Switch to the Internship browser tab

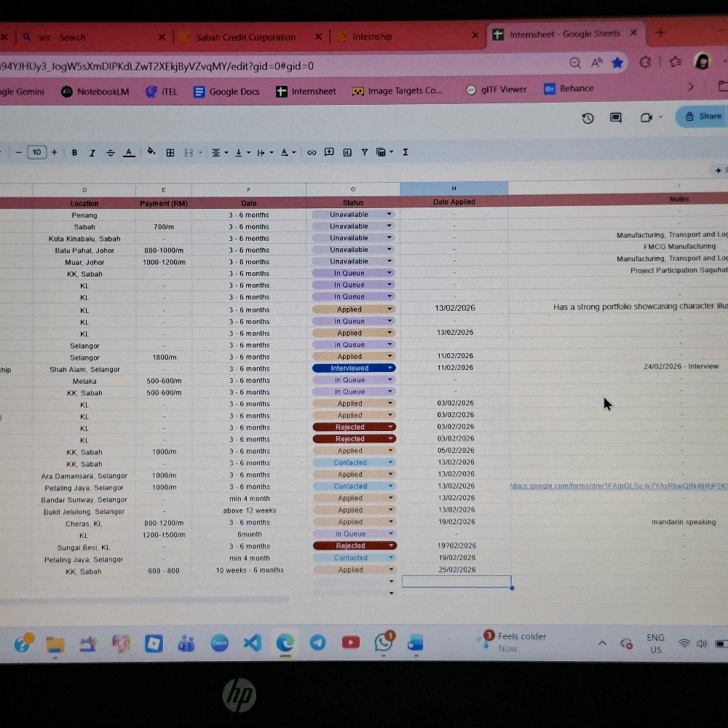[x=372, y=36]
